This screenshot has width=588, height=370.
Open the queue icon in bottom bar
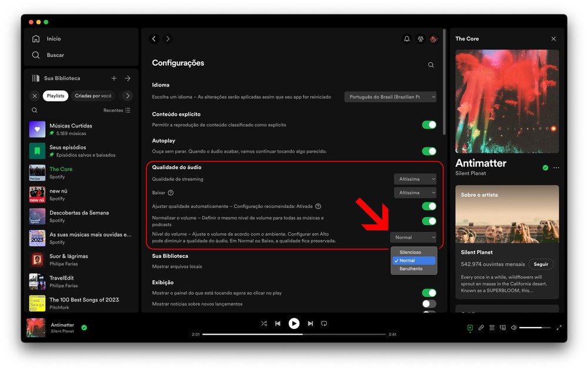coord(492,328)
